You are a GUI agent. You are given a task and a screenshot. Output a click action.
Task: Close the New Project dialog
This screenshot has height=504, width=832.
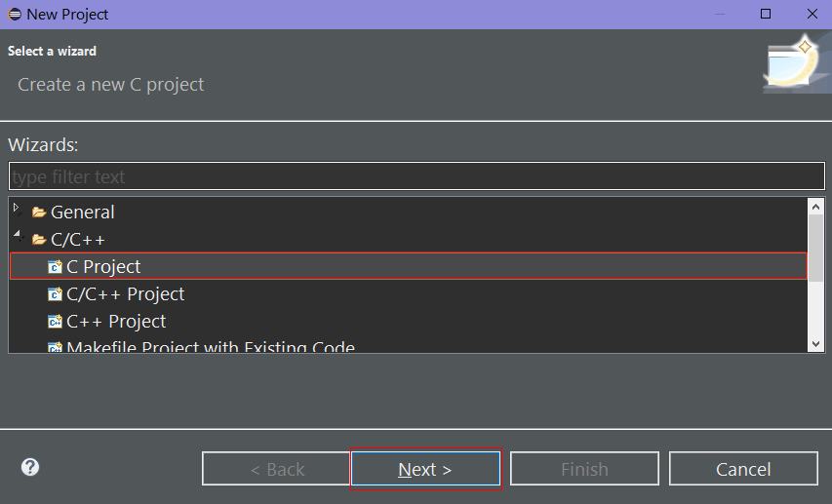coord(812,14)
